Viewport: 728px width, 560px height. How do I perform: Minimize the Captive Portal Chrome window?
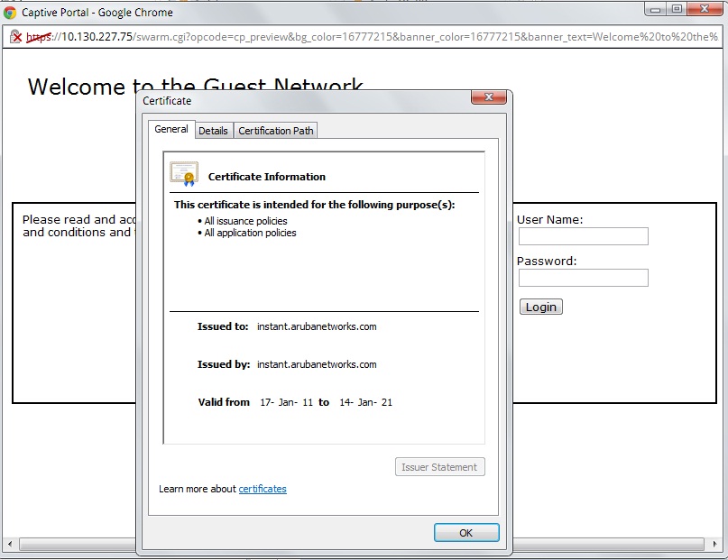655,9
